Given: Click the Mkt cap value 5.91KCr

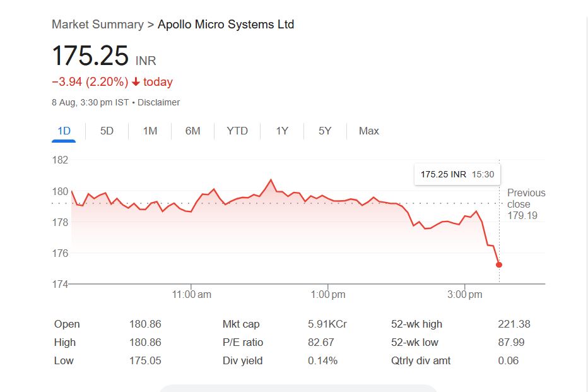Looking at the screenshot, I should click(327, 324).
